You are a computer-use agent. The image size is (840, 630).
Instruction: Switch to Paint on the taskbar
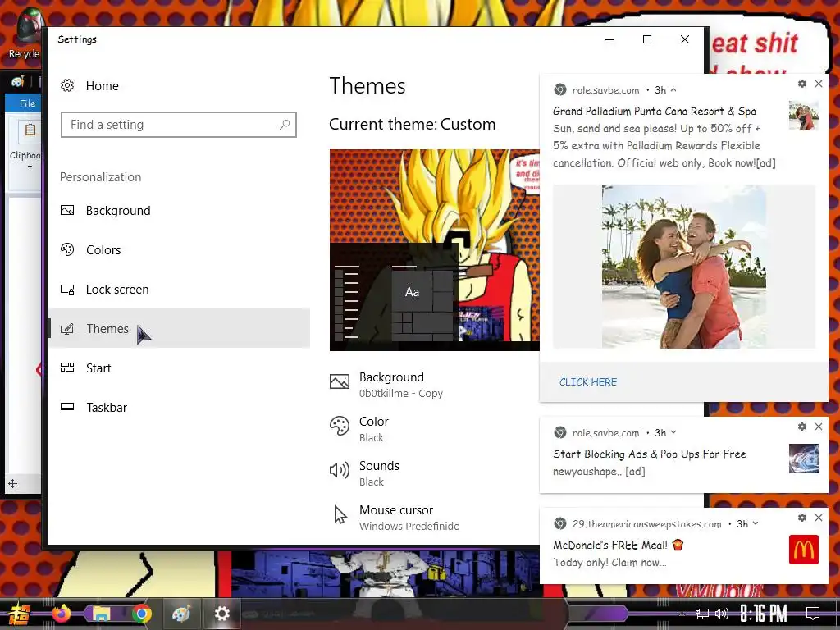tap(181, 614)
